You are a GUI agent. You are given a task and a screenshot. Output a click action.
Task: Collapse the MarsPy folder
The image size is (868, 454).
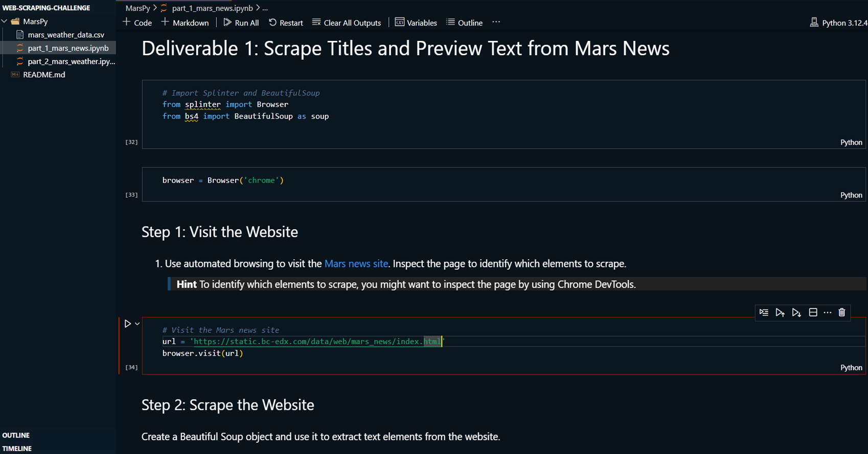5,21
